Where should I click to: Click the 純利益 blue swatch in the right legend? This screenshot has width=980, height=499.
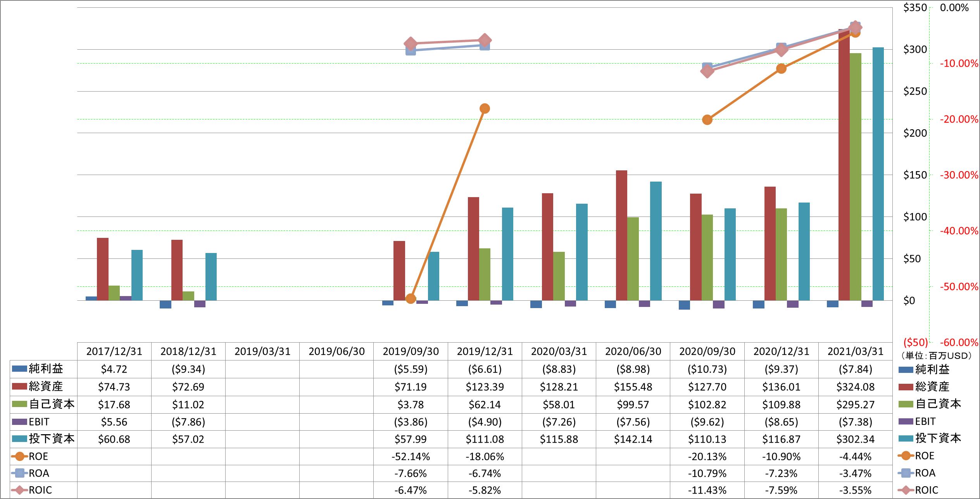tap(906, 370)
